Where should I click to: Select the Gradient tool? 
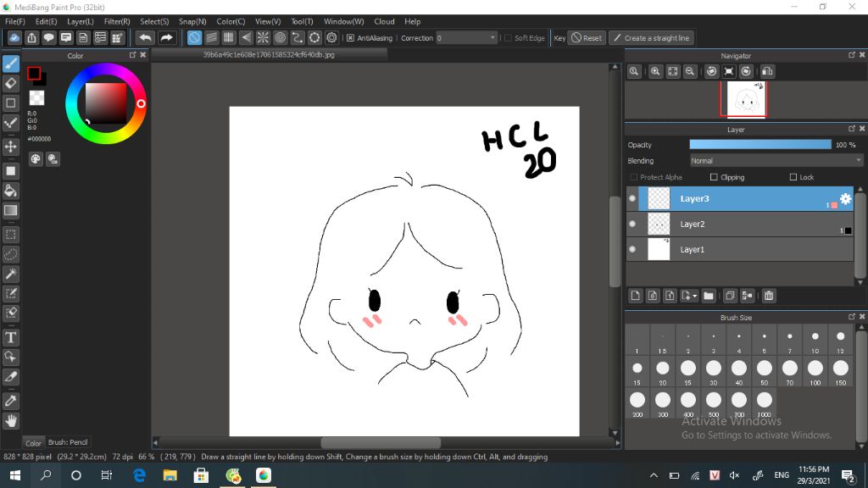(10, 210)
